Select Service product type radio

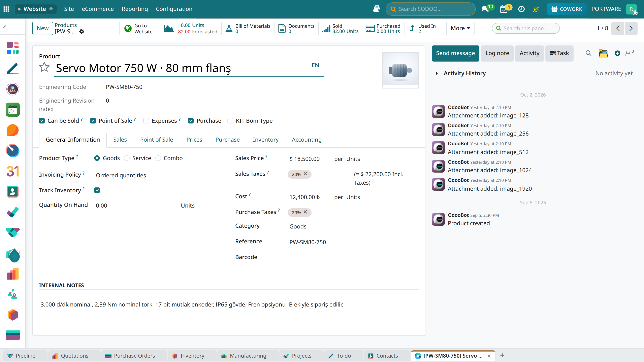coord(127,158)
